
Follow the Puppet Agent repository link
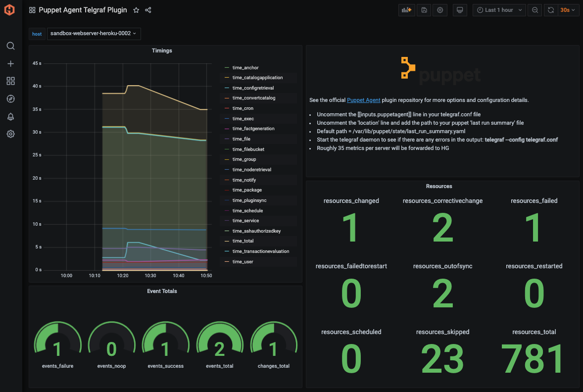[363, 100]
